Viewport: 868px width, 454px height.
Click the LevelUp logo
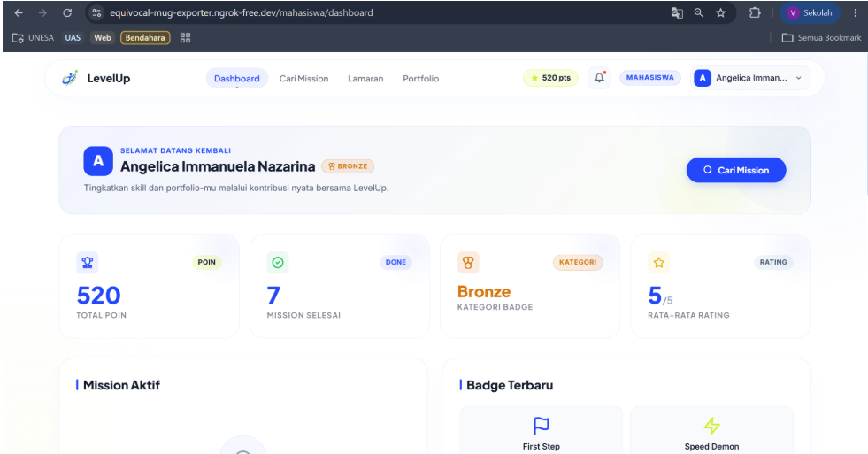(x=96, y=78)
